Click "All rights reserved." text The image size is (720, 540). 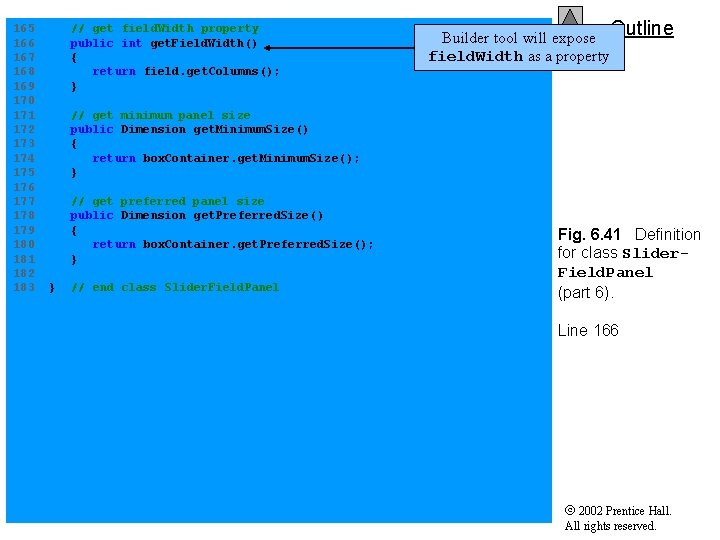610,526
